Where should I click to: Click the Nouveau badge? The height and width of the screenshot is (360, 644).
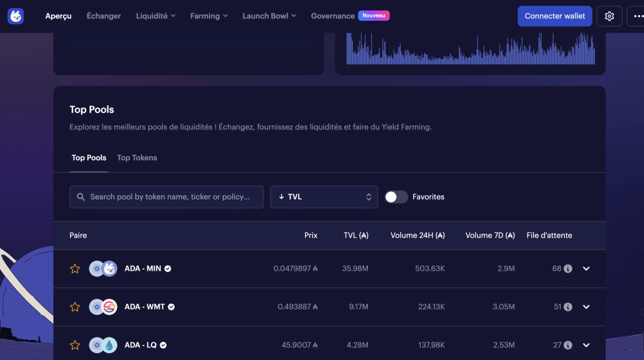pyautogui.click(x=374, y=16)
